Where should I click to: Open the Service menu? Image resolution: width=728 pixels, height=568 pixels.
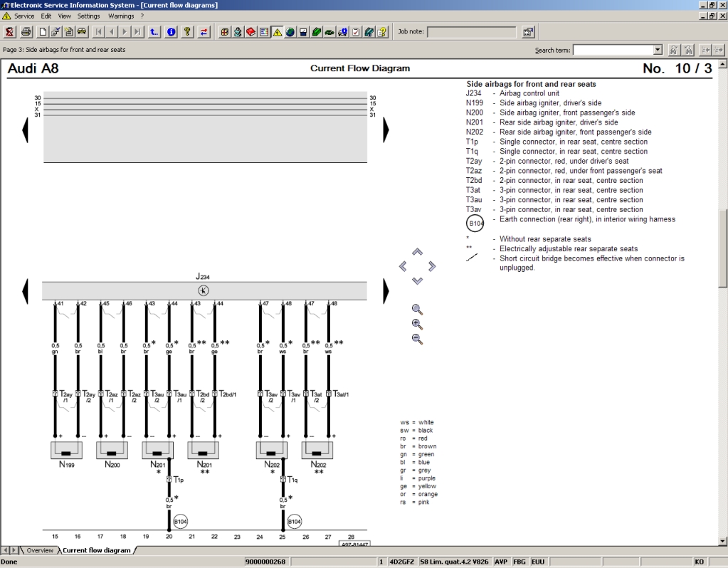(24, 16)
